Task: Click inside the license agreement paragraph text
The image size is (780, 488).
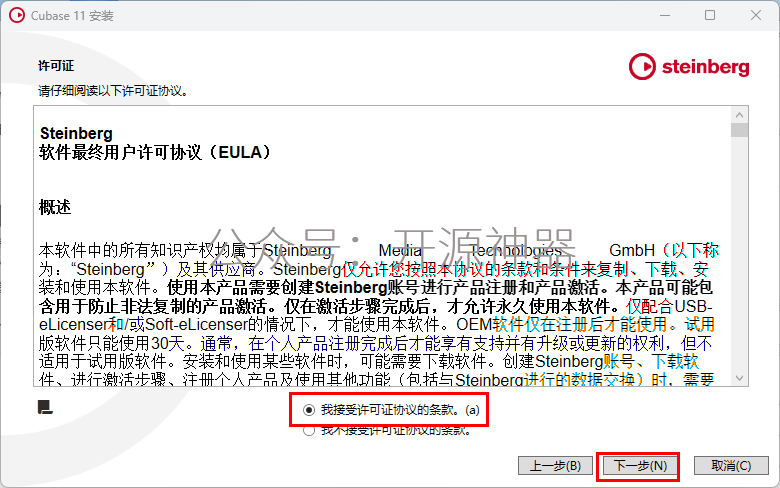Action: (378, 315)
